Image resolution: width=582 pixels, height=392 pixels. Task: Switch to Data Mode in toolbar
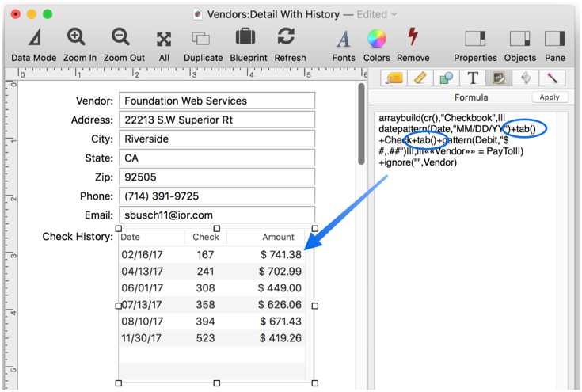pyautogui.click(x=33, y=39)
